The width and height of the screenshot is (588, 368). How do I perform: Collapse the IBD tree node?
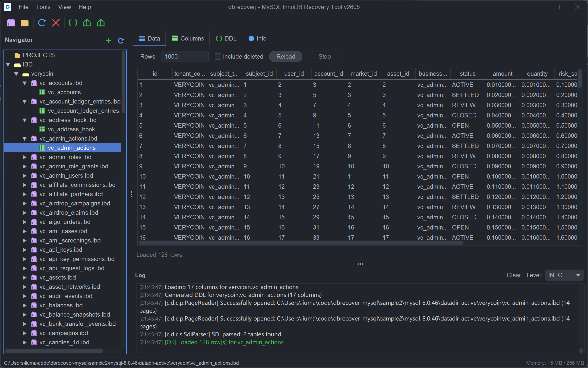tap(8, 64)
